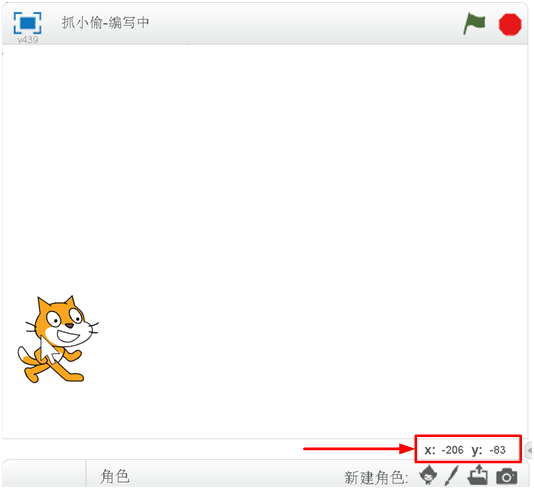Upload sprite from file icon
This screenshot has width=534, height=489.
pos(477,475)
